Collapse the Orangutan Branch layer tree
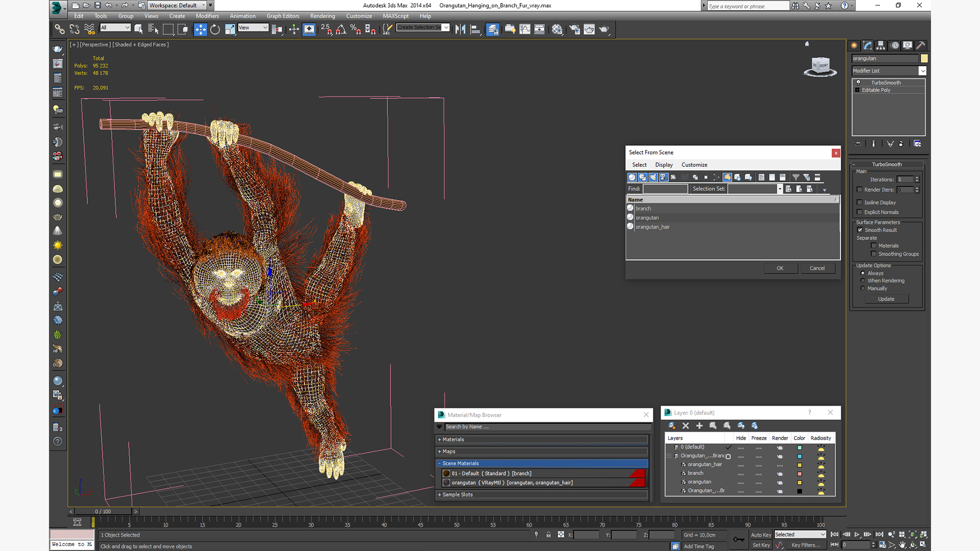 pyautogui.click(x=669, y=456)
